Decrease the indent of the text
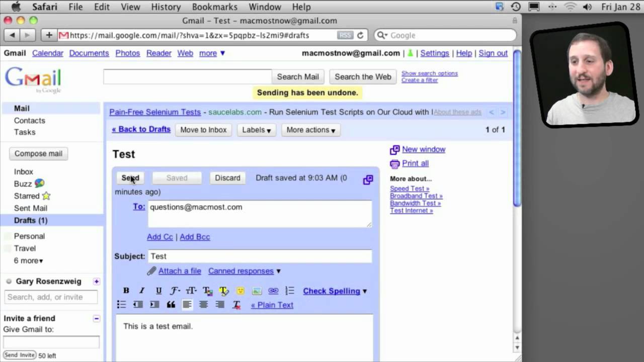Viewport: 644px width, 362px height. 138,304
